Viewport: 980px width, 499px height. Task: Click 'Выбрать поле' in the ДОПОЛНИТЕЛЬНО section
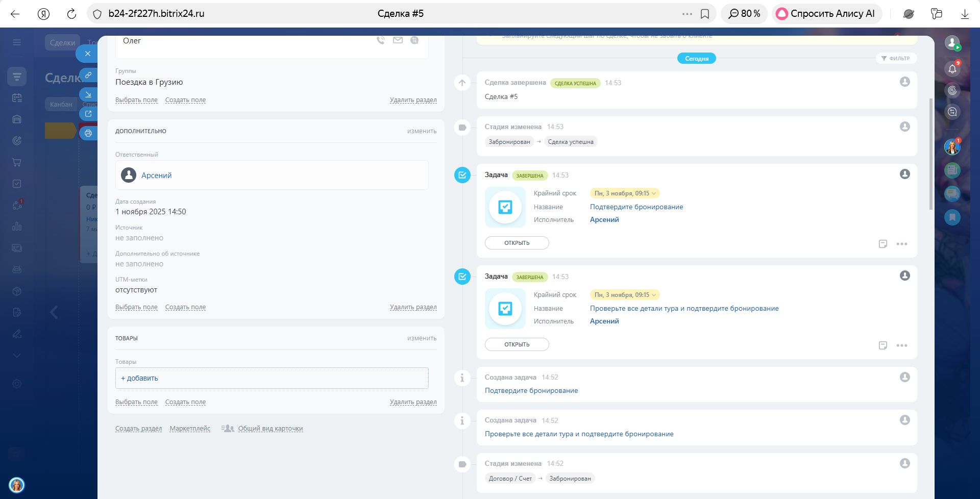pos(136,307)
